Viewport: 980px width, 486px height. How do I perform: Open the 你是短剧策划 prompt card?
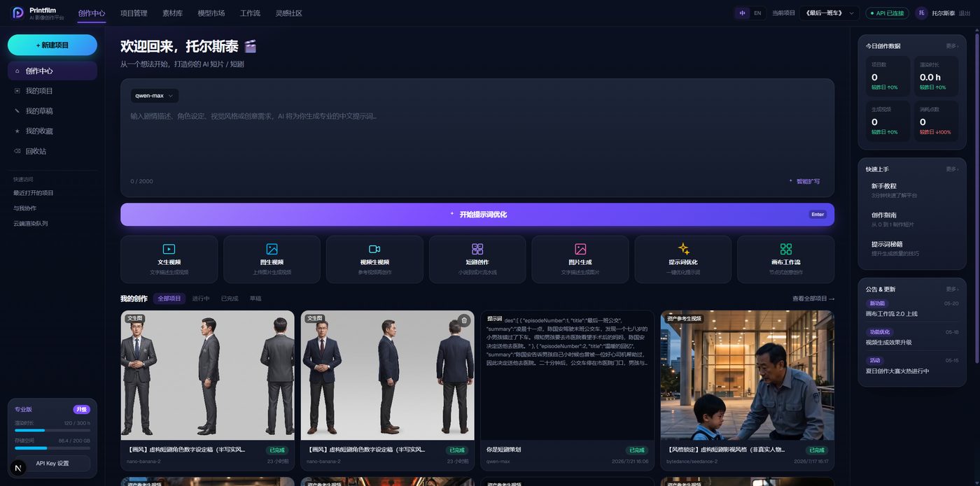567,391
